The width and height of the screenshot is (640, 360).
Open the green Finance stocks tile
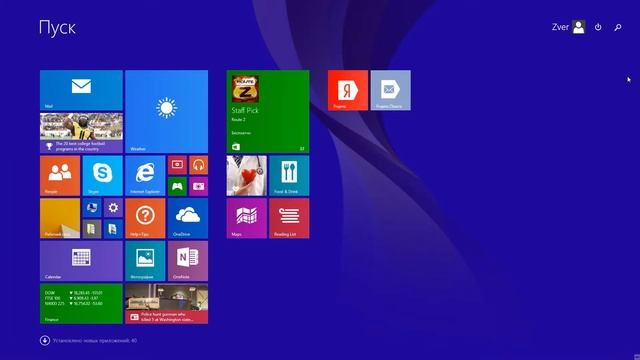coord(81,304)
